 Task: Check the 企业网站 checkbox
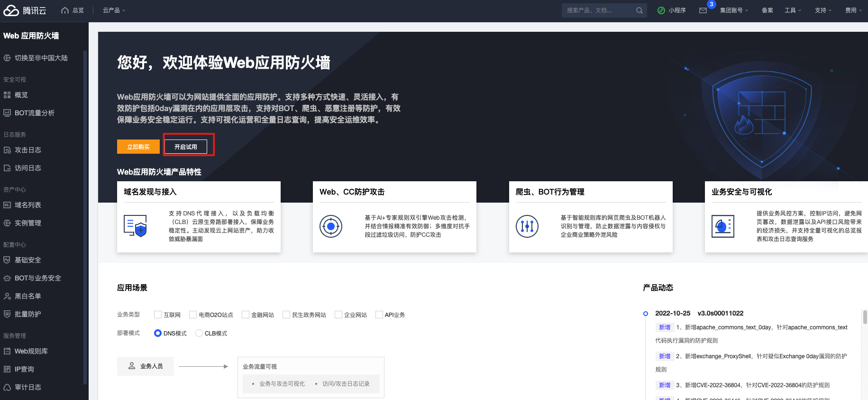(x=338, y=315)
